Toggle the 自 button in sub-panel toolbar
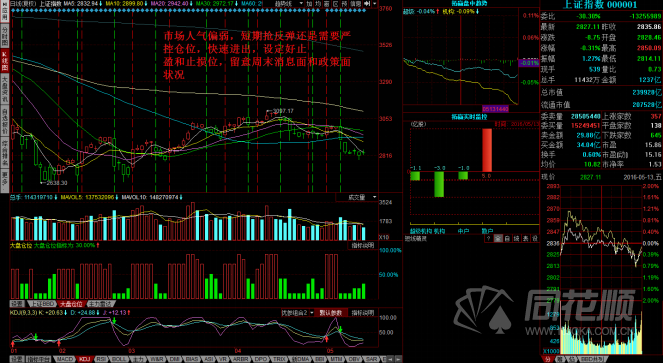This screenshot has width=664, height=363. point(507,238)
